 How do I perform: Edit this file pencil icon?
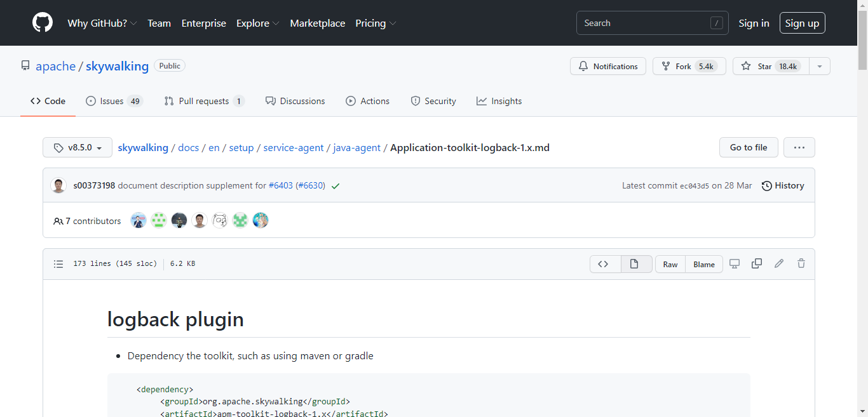coord(779,263)
